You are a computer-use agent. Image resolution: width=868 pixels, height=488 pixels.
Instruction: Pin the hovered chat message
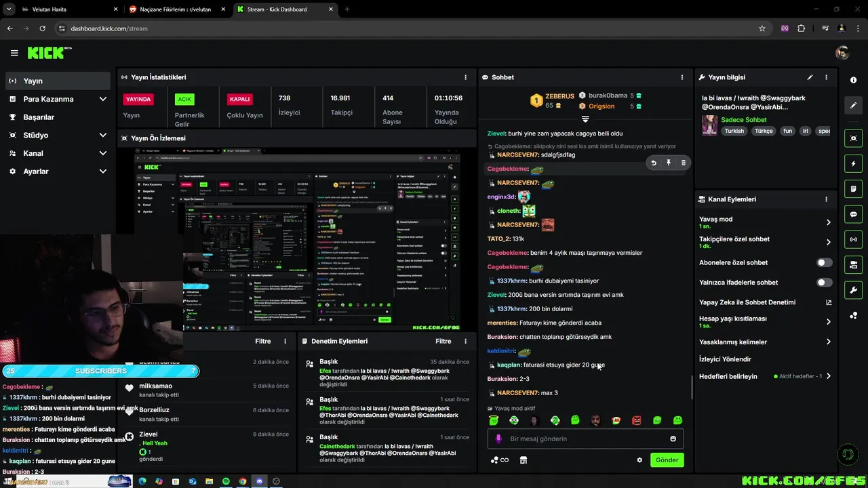669,163
